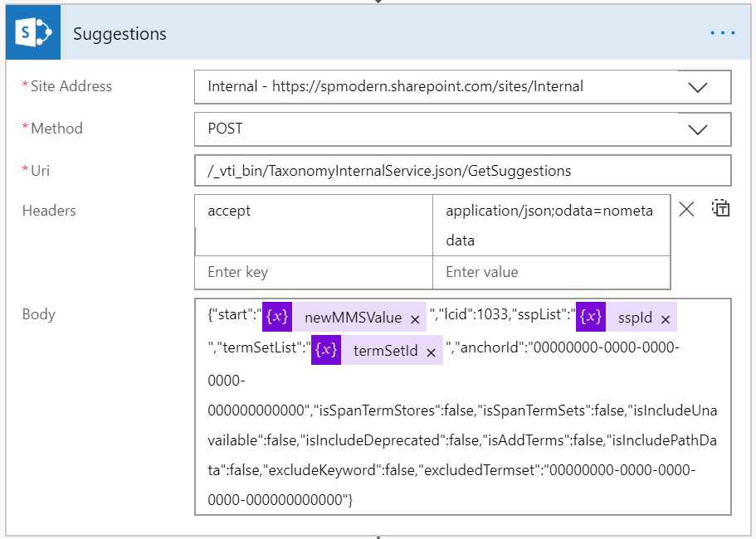Viewport: 756px width, 539px height.
Task: Remove the termSetId token from Body
Action: click(431, 352)
